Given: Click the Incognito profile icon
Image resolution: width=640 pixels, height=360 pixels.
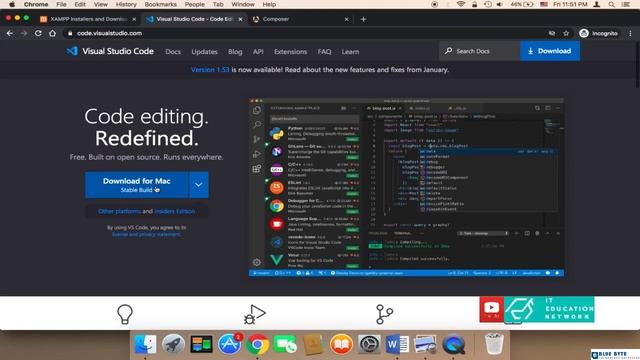Looking at the screenshot, I should [x=584, y=33].
